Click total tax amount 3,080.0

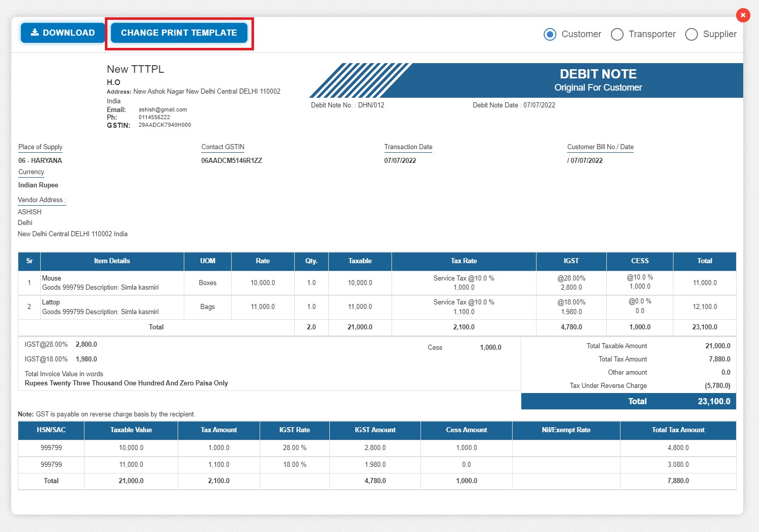[678, 464]
